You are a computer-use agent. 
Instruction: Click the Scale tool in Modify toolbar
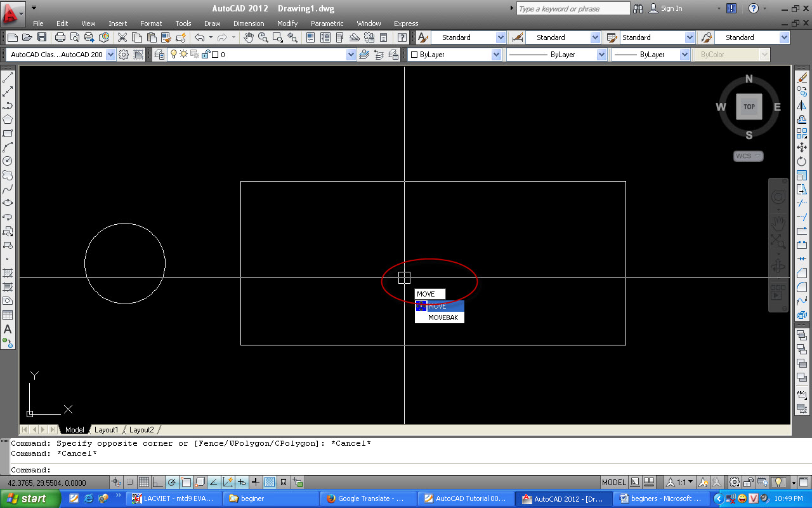click(802, 175)
